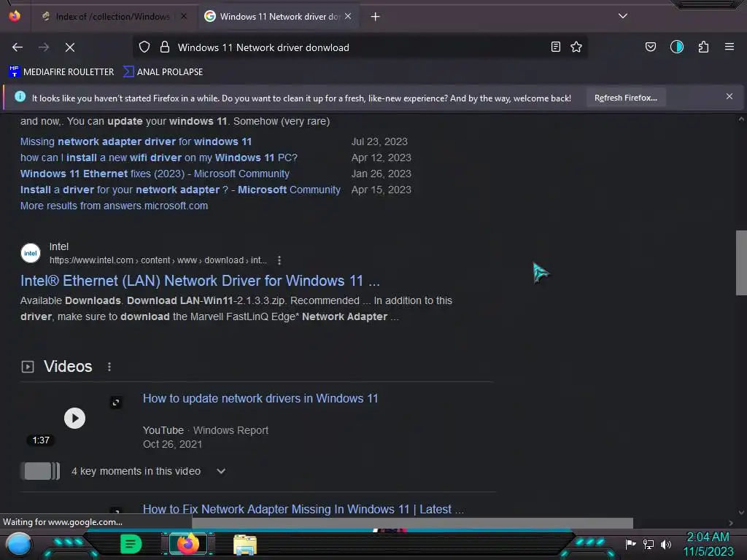Viewport: 747px width, 560px height.
Task: Click the Intel site favicon
Action: 31,253
